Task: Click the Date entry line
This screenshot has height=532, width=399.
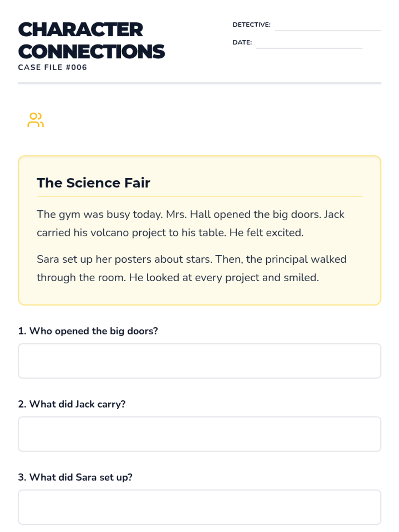Action: (x=309, y=44)
